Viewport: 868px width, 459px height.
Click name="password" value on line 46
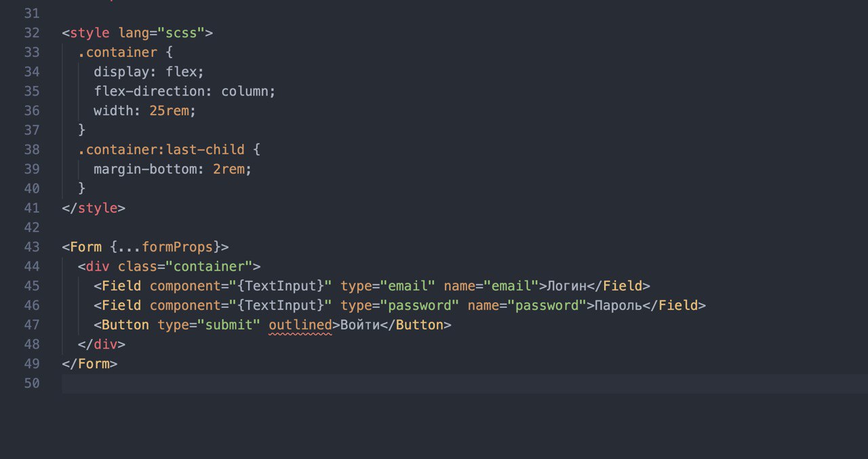click(x=547, y=305)
